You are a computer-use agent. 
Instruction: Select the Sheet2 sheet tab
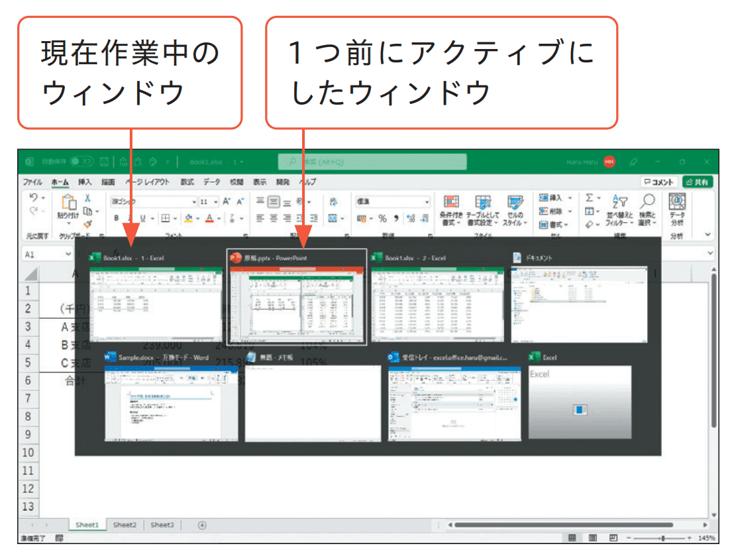(x=125, y=524)
